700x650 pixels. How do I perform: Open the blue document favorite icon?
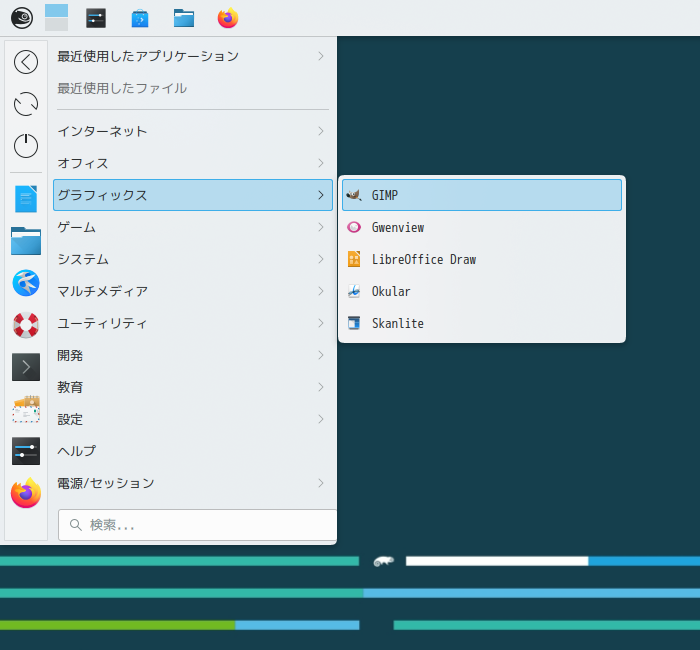pos(26,199)
